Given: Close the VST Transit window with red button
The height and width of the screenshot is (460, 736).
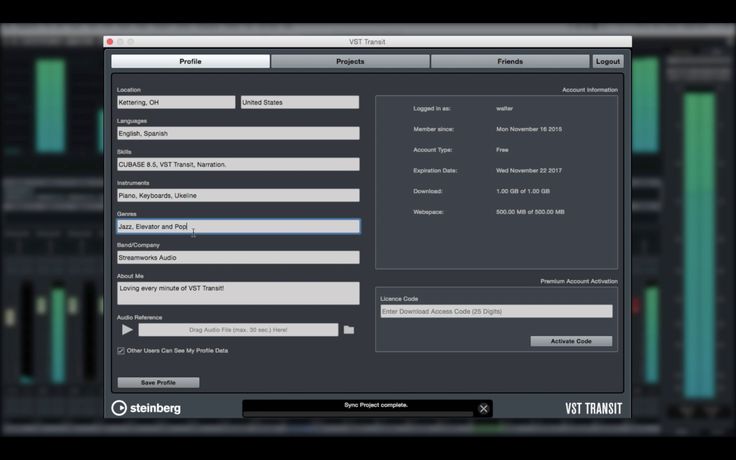Looking at the screenshot, I should pyautogui.click(x=110, y=42).
